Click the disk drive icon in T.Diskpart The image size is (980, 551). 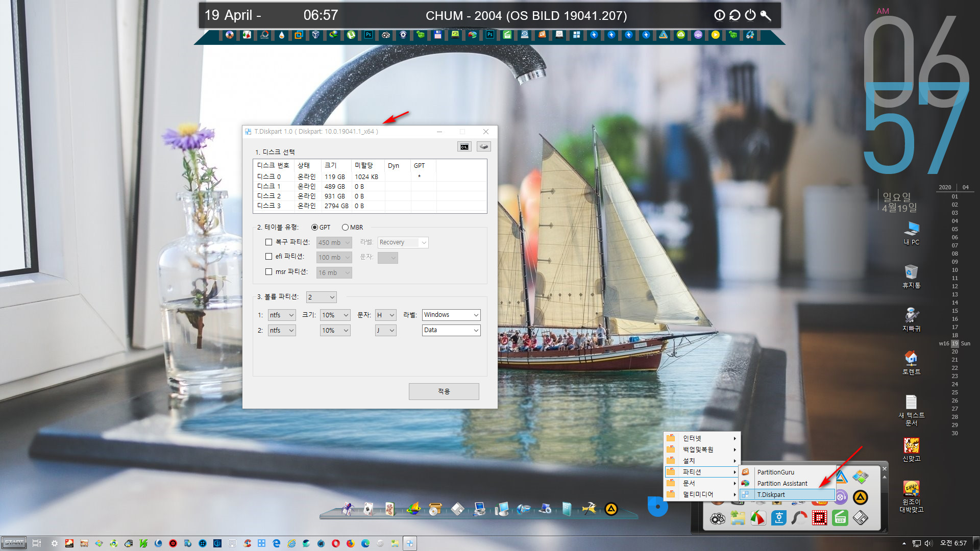pos(484,147)
